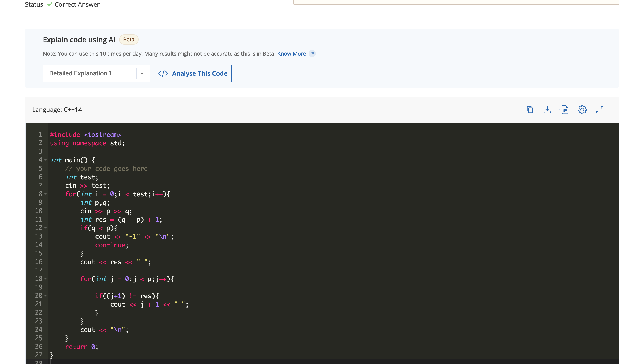Open the Know More link
Image resolution: width=644 pixels, height=364 pixels.
292,54
